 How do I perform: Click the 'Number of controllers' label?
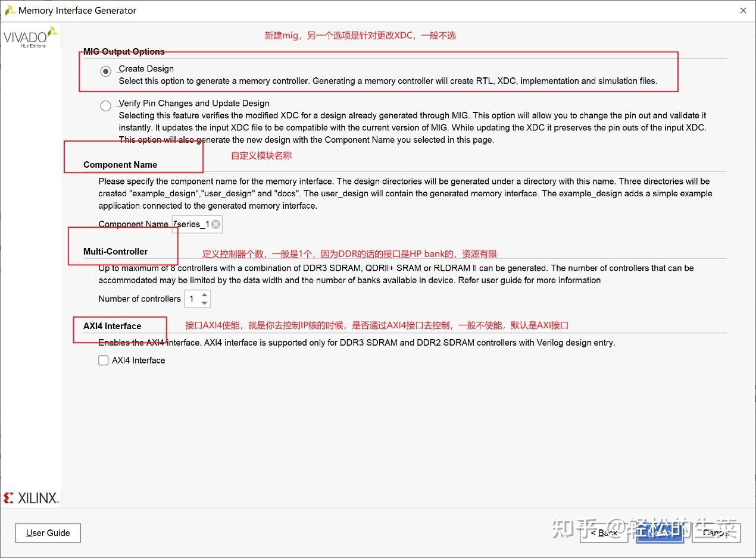tap(139, 299)
